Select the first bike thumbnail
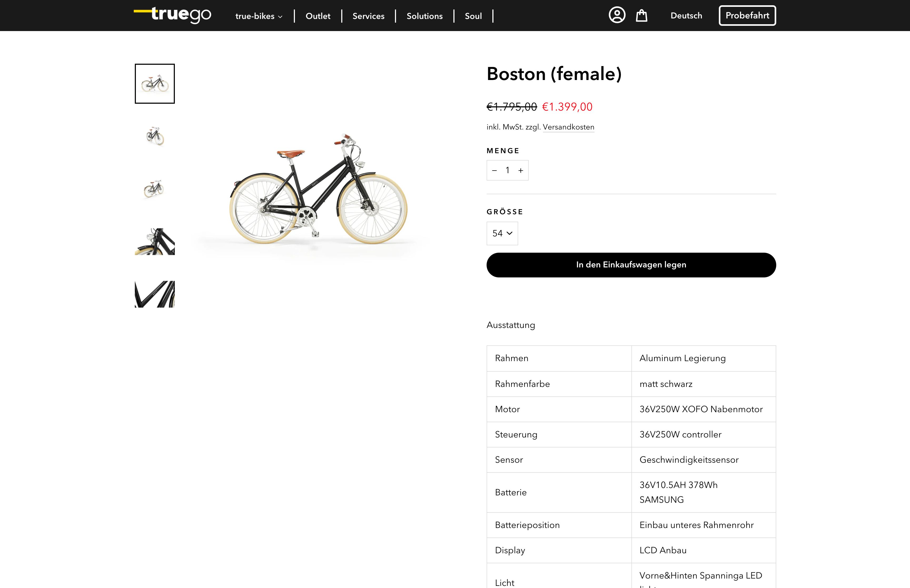Image resolution: width=910 pixels, height=588 pixels. 154,84
